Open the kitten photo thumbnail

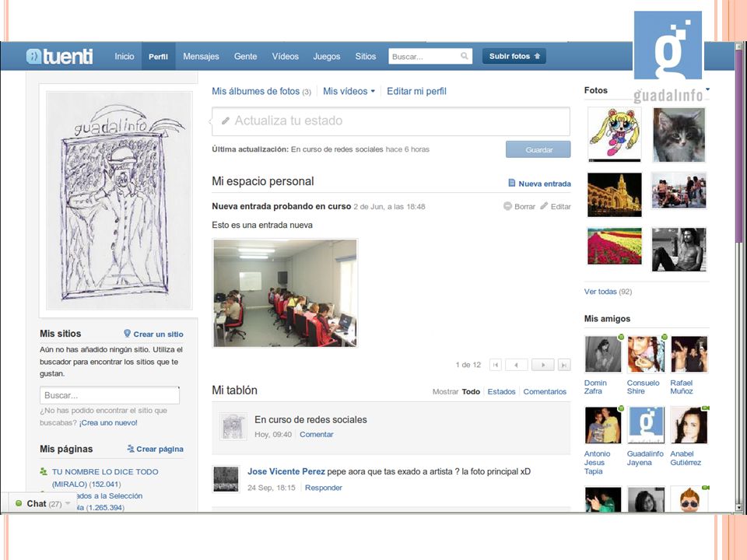tap(679, 135)
